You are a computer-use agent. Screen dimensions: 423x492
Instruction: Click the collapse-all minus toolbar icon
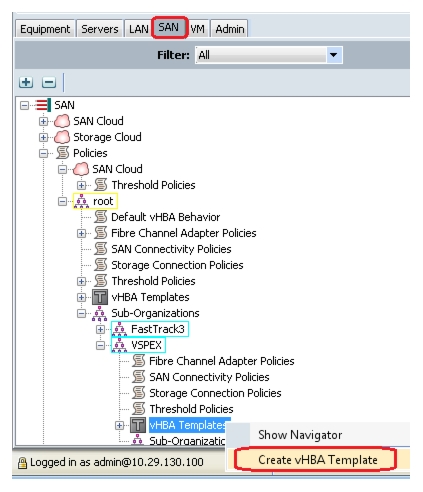click(x=49, y=82)
